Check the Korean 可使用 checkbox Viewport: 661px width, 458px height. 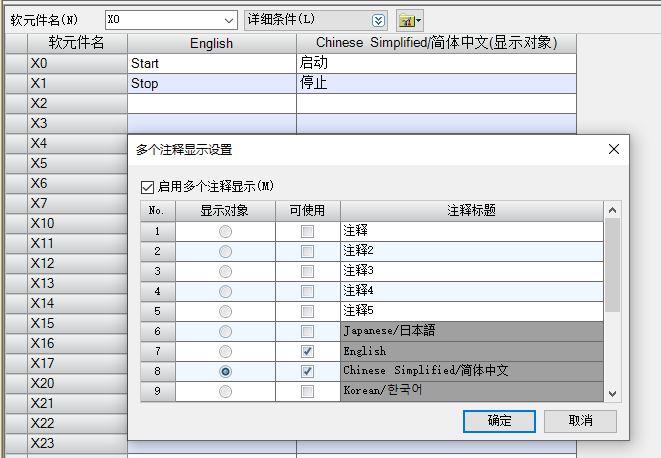click(x=307, y=391)
